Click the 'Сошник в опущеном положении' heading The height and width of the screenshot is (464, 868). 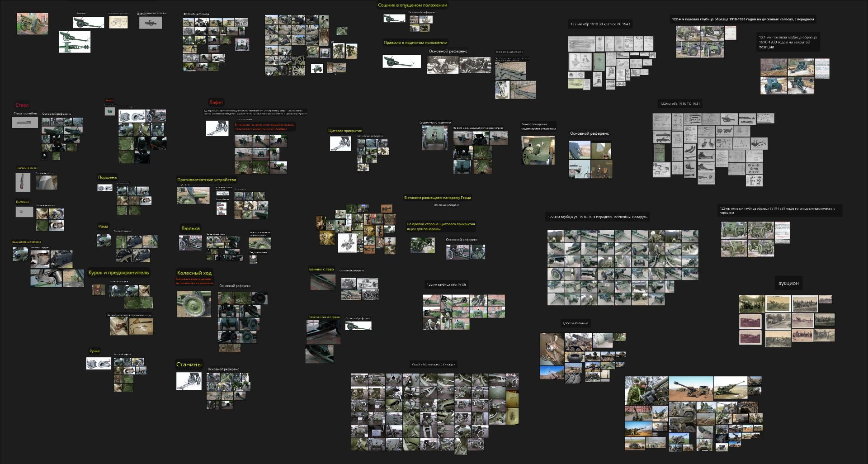[412, 5]
